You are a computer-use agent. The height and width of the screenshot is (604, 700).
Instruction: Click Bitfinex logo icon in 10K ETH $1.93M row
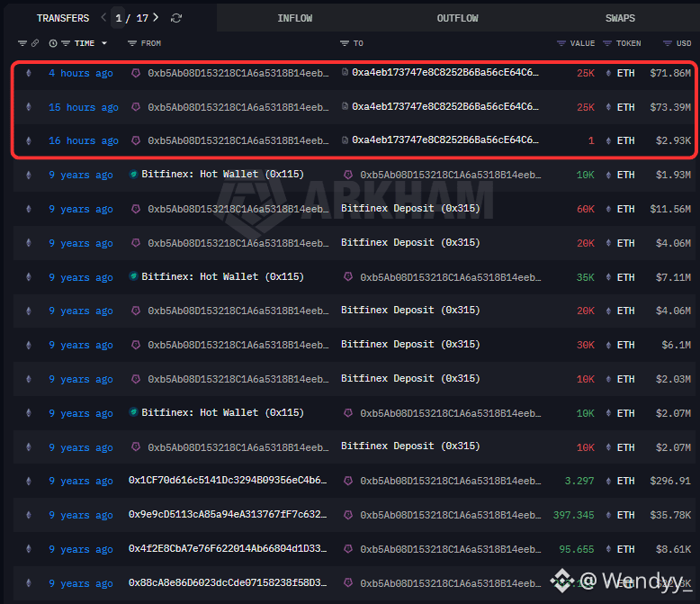[134, 175]
